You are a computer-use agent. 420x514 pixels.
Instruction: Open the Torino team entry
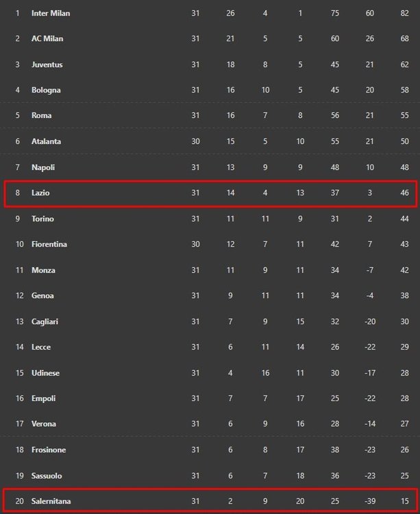pos(42,219)
